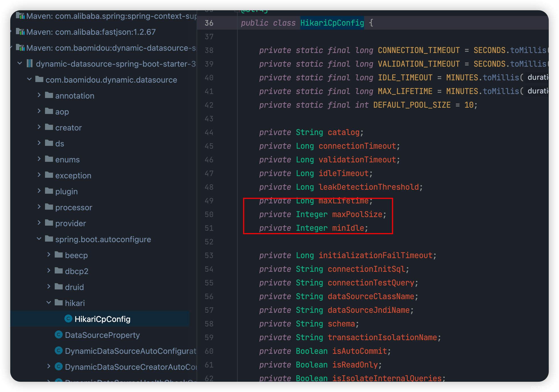Screen dimensions: 559x392
Task: Expand the enums folder
Action: [x=39, y=159]
